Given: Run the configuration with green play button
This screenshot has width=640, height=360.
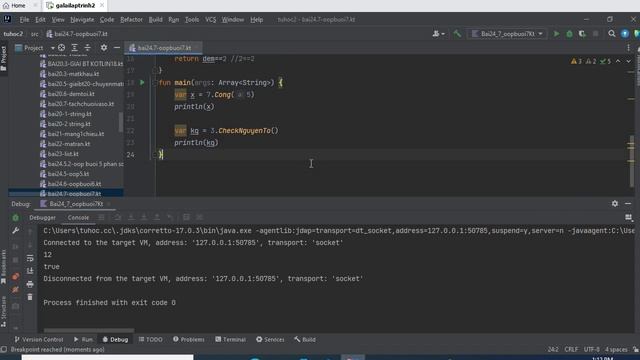Looking at the screenshot, I should point(556,34).
